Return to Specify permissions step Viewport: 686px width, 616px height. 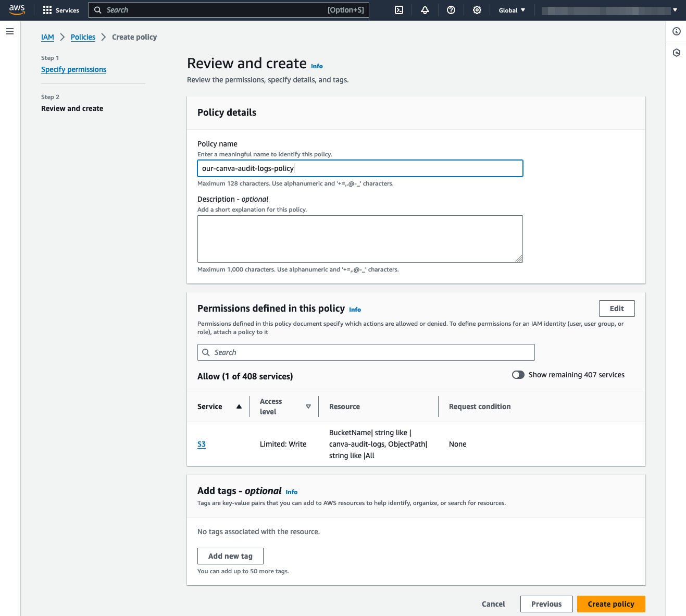73,69
